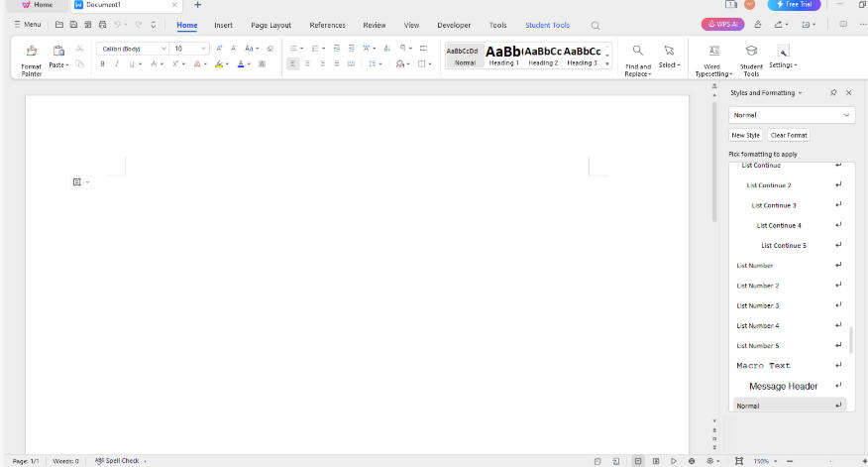Click the play icon in status bar
Viewport: 868px width, 467px height.
click(x=674, y=461)
